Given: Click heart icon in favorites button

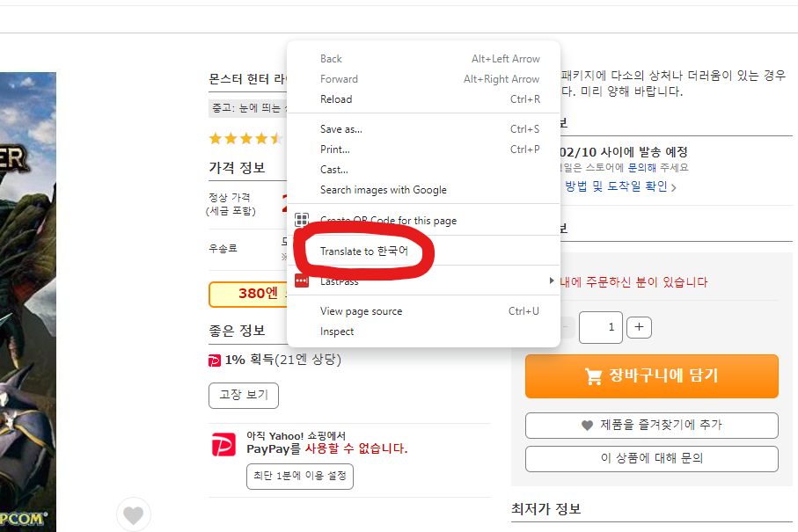Looking at the screenshot, I should click(x=587, y=426).
